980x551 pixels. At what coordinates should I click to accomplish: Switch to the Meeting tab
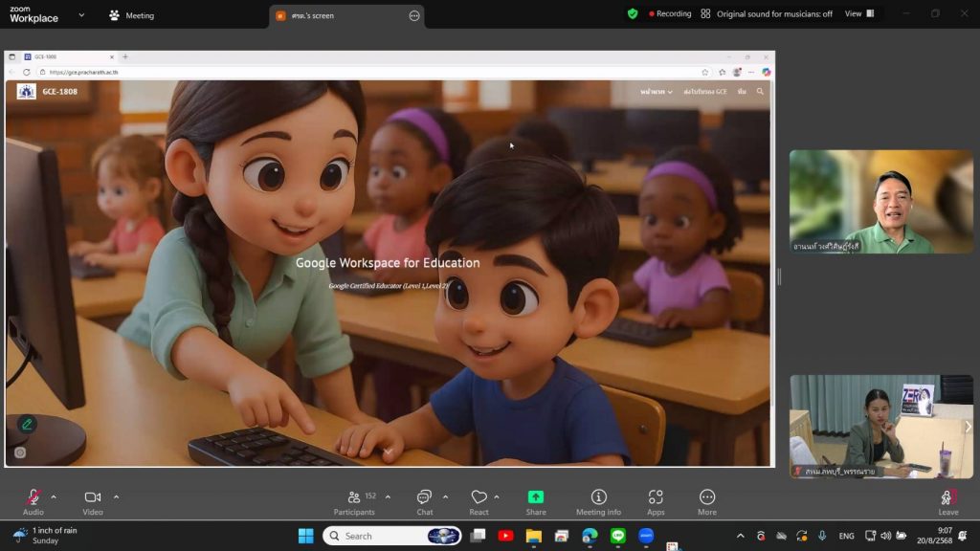[131, 15]
